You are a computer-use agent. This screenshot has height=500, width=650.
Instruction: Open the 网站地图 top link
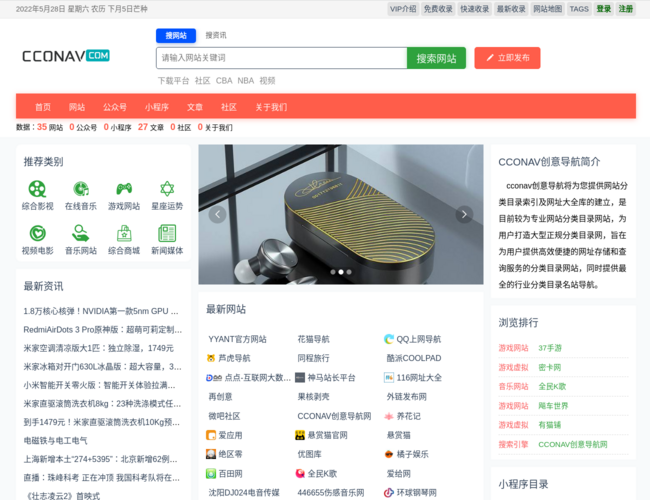[548, 9]
